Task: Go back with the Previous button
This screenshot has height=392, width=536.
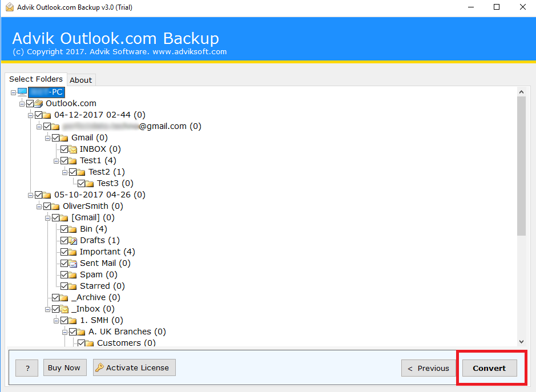Action: [428, 368]
